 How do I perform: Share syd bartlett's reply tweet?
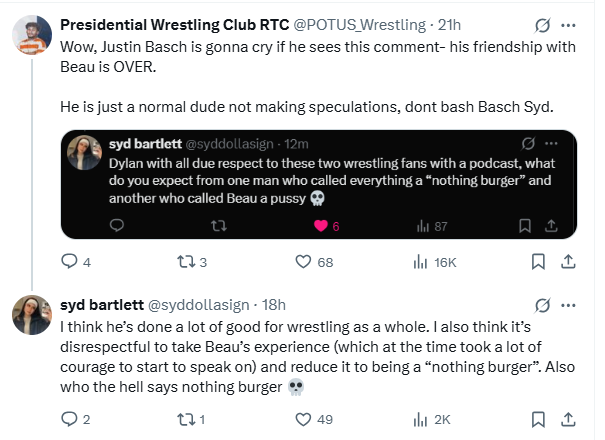(568, 419)
